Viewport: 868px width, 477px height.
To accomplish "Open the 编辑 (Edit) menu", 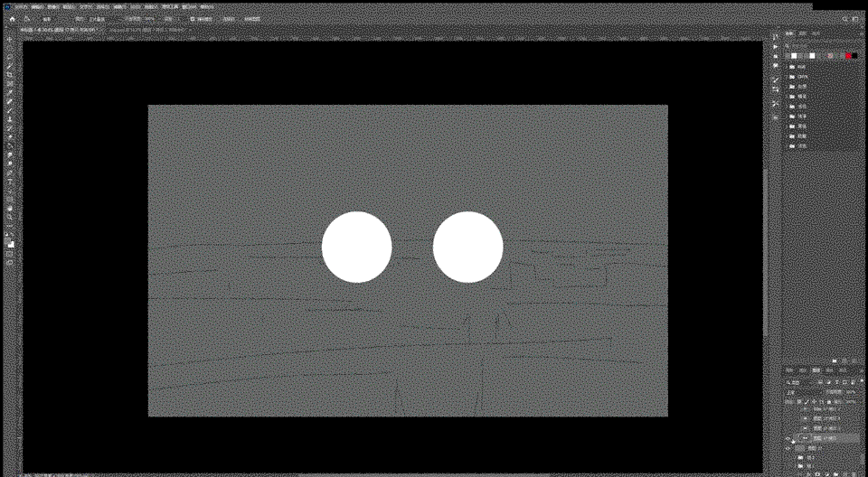I will pos(38,7).
